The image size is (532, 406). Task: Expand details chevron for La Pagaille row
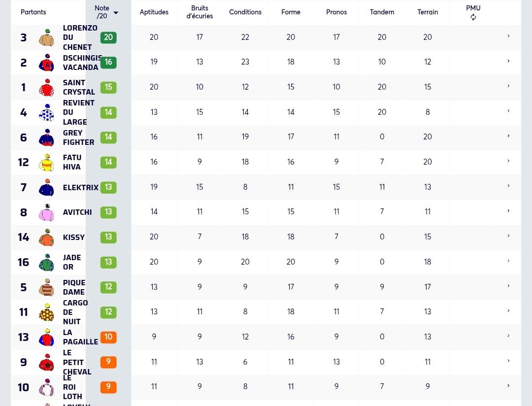508,336
